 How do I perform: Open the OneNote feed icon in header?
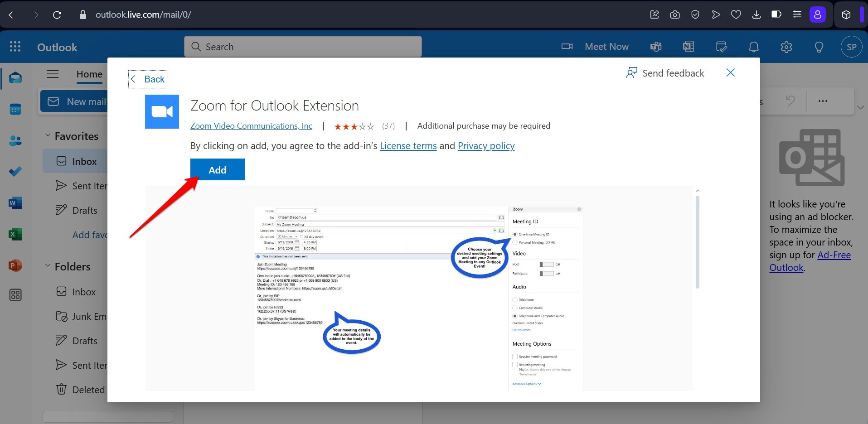tap(689, 47)
